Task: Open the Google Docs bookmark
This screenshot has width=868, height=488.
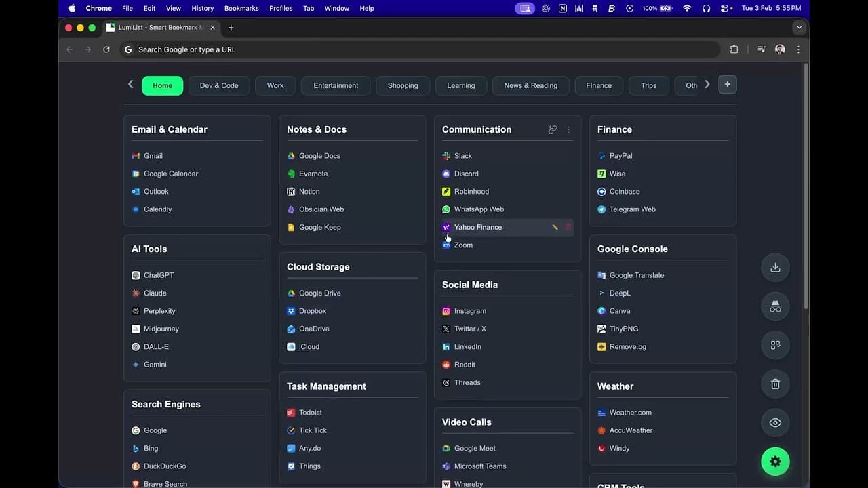Action: click(x=319, y=155)
